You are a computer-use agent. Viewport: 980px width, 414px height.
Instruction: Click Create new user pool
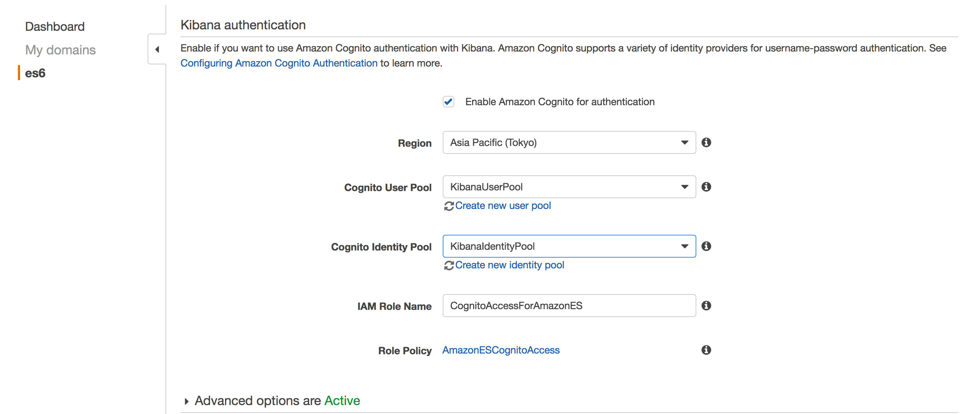pyautogui.click(x=503, y=205)
